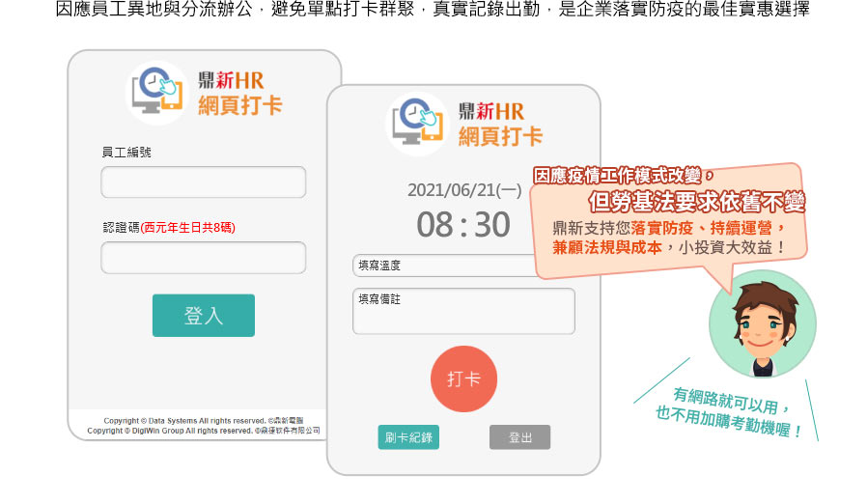Click the DigiWin Group copyright line
The height and width of the screenshot is (504, 867).
coord(203,432)
